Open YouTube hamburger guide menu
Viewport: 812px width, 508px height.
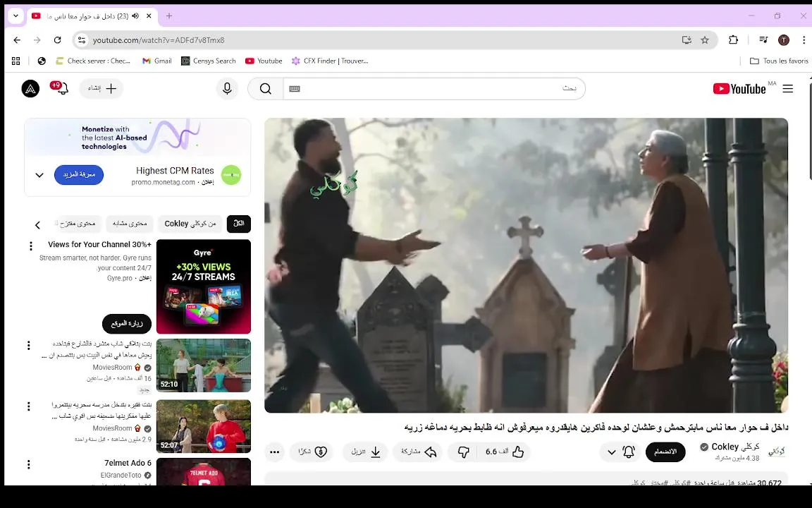[x=787, y=89]
